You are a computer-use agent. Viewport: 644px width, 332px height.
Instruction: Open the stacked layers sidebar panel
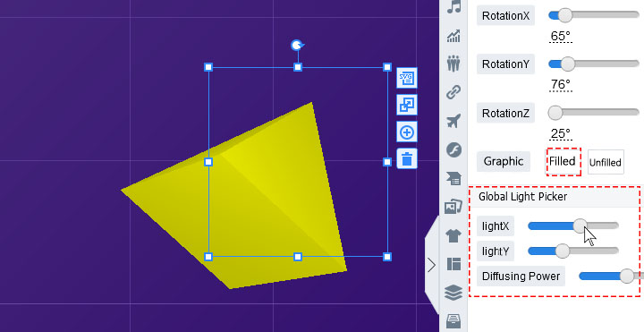click(x=453, y=293)
